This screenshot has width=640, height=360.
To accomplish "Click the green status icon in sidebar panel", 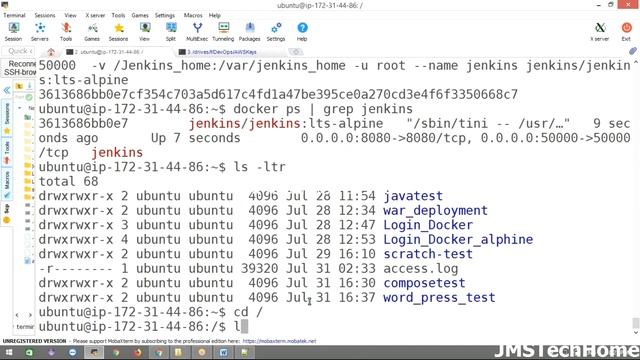I will point(29,97).
